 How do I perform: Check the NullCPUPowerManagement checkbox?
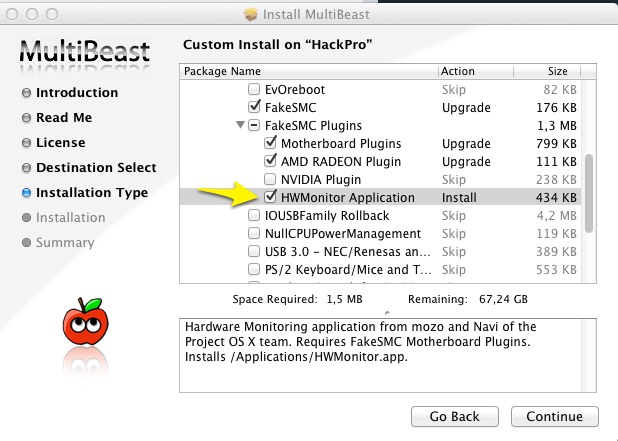(x=254, y=233)
